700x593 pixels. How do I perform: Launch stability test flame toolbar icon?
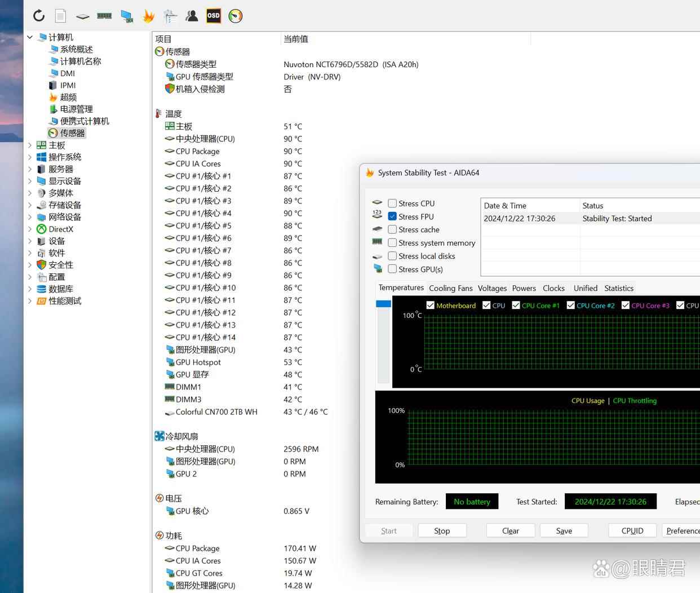coord(149,16)
